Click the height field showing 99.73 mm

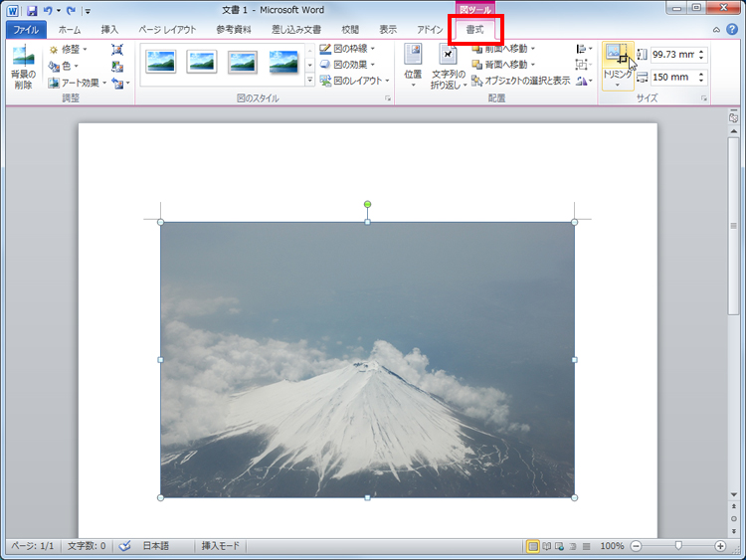[x=672, y=55]
